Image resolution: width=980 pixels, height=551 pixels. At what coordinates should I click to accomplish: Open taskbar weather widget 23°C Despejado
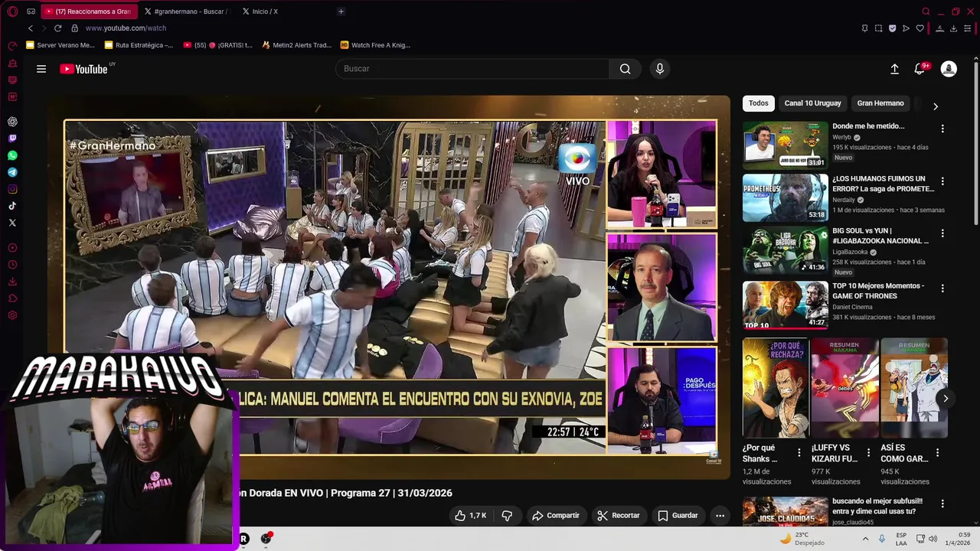(802, 539)
